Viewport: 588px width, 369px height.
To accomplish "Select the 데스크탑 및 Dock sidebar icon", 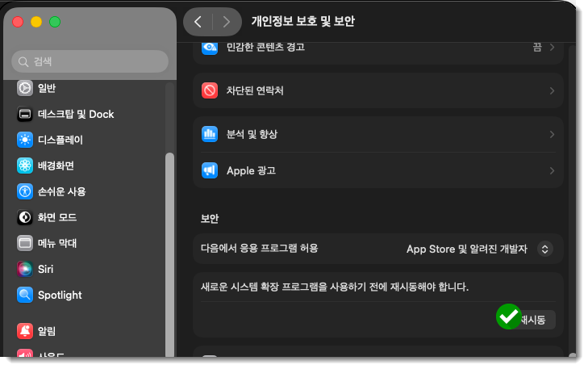I will tap(25, 114).
